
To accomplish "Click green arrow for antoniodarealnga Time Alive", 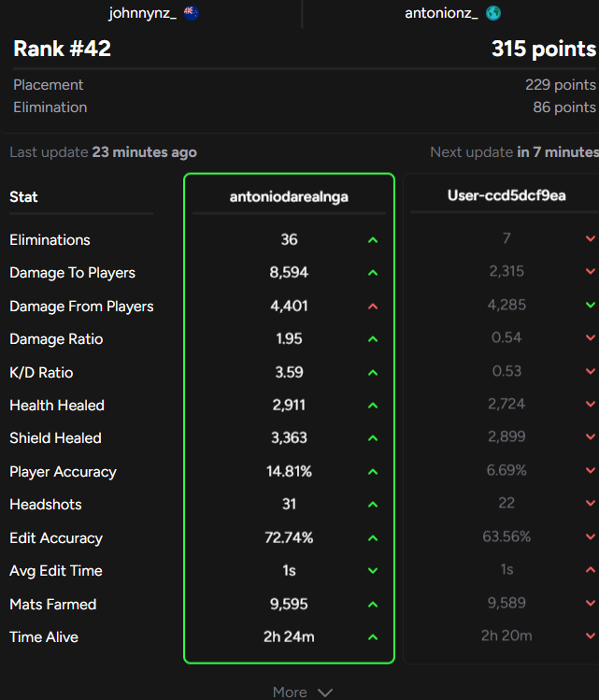I will (x=373, y=637).
